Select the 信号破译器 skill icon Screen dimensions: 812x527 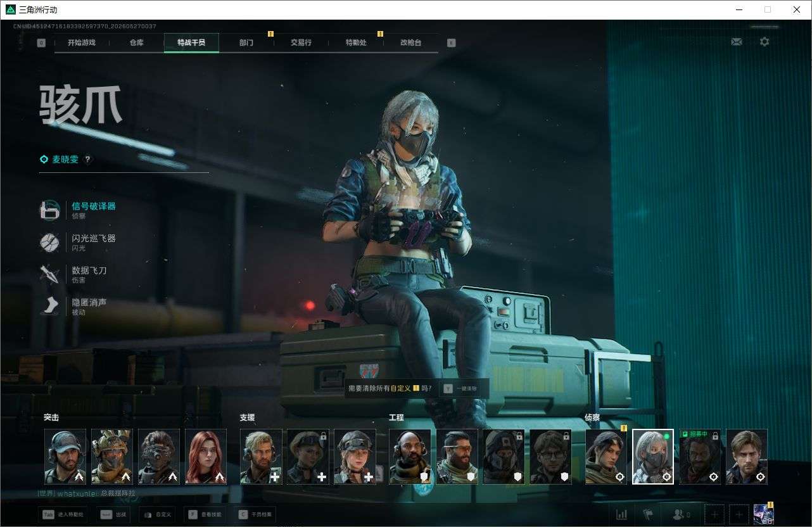click(x=49, y=210)
